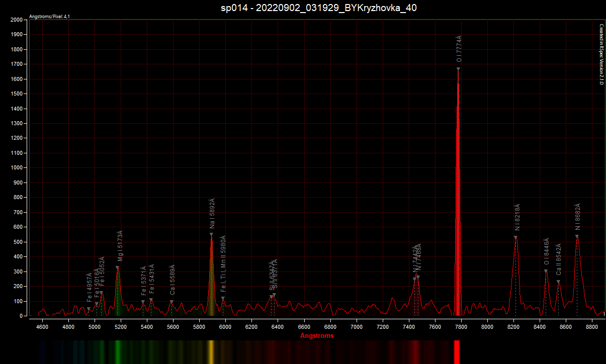The height and width of the screenshot is (364, 606).
Task: Select the 'Fe I, Ti I, Mn II 5980Å' label
Action: pyautogui.click(x=223, y=264)
